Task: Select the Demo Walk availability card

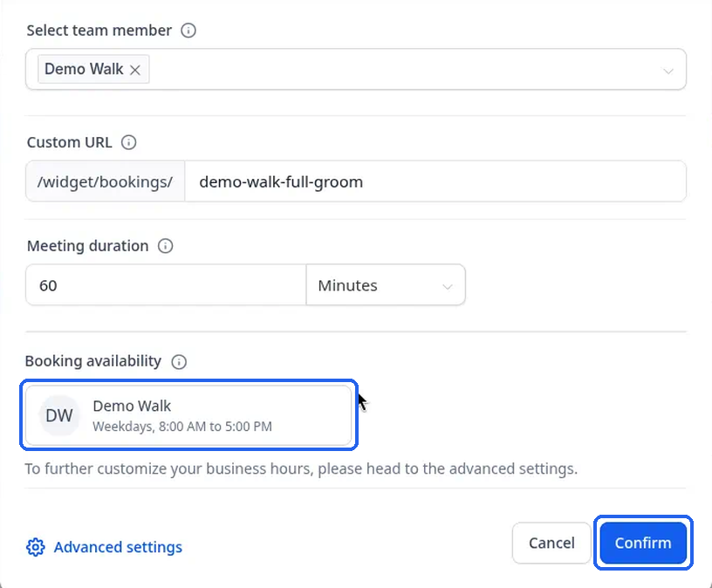Action: tap(188, 415)
